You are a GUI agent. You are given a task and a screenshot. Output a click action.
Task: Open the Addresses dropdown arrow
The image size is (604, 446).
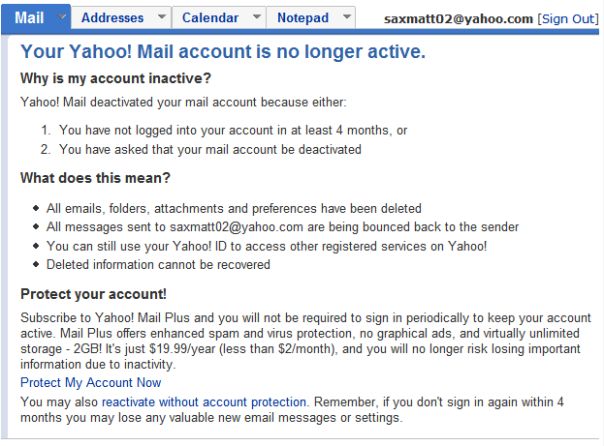[x=161, y=18]
